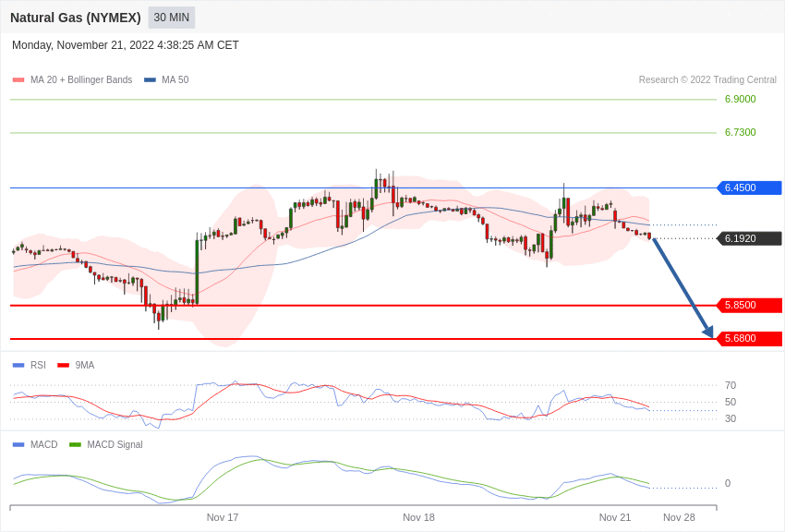Click the red 5.6800 support price tag
The width and height of the screenshot is (785, 532).
(x=750, y=338)
